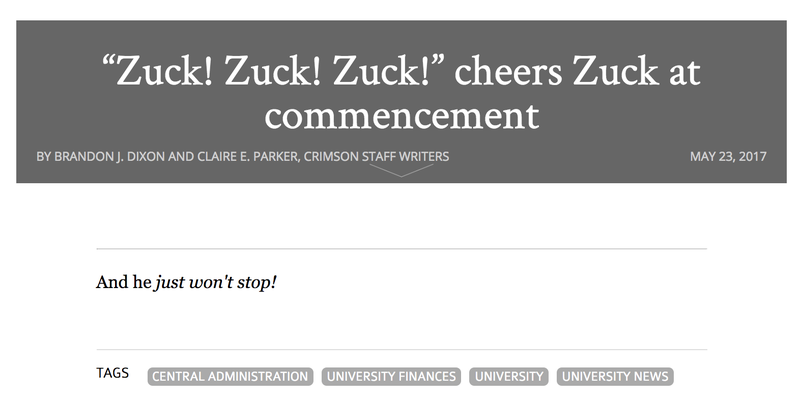Click the italic "just won't stop!" phrase

(215, 282)
